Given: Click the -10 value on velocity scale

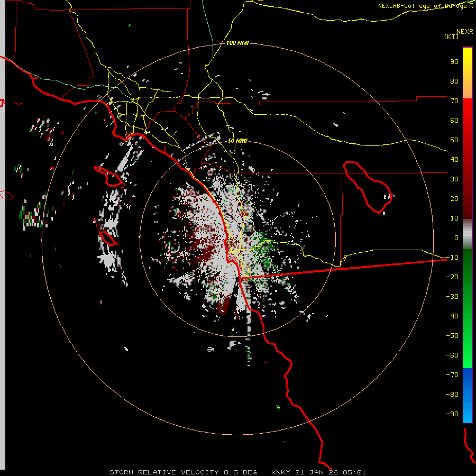Looking at the screenshot, I should 452,258.
